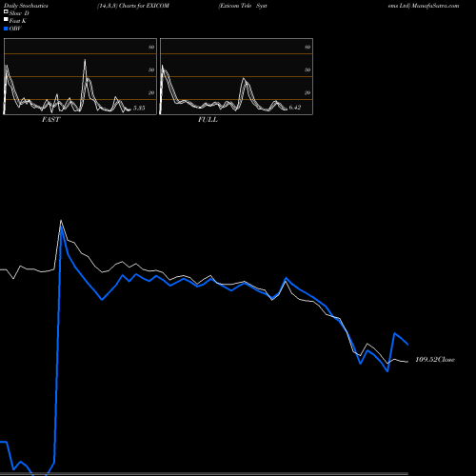The height and width of the screenshot is (476, 476).
Task: Click the 20 level label in FULL chart
Action: (x=307, y=92)
